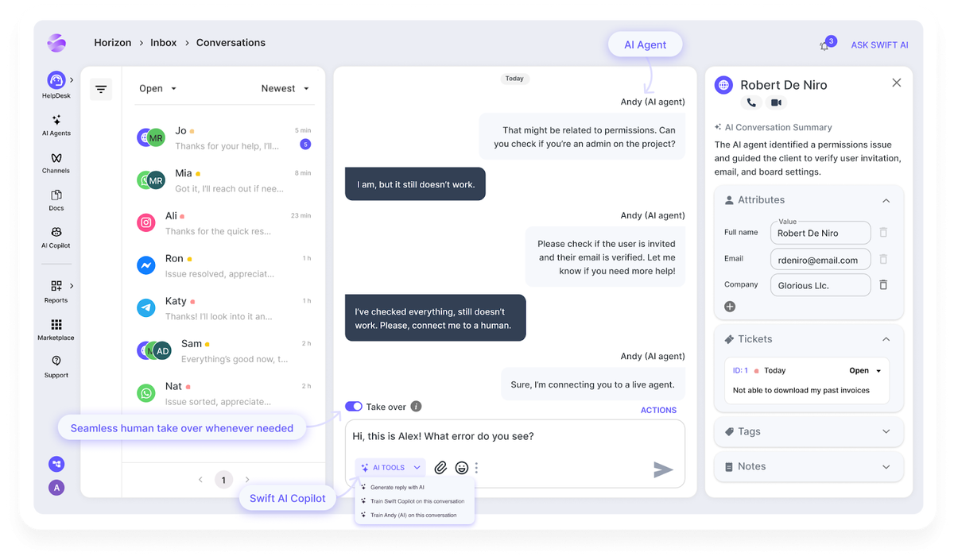Open the Marketplace grid icon

[56, 325]
